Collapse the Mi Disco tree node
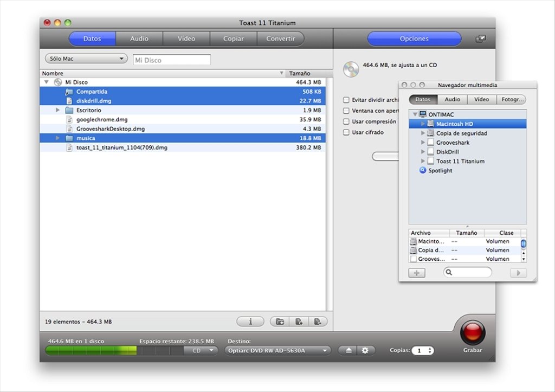Viewport: 555px width, 392px height. (x=47, y=82)
